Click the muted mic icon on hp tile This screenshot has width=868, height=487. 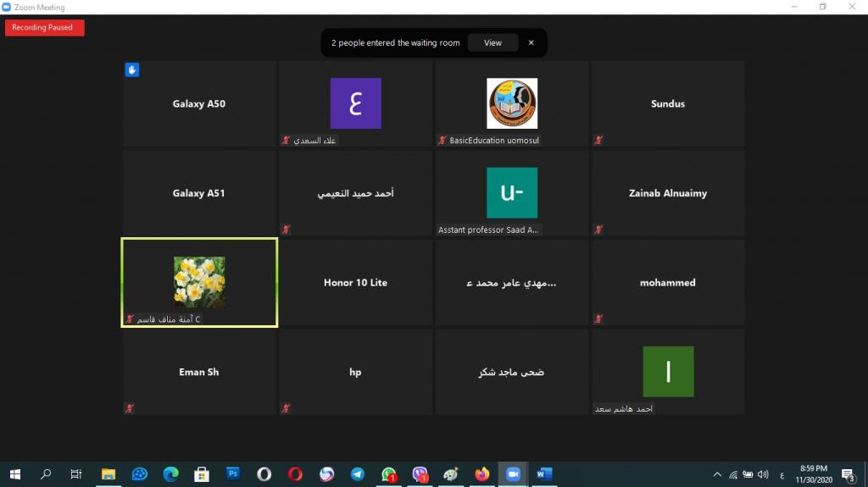pyautogui.click(x=287, y=408)
